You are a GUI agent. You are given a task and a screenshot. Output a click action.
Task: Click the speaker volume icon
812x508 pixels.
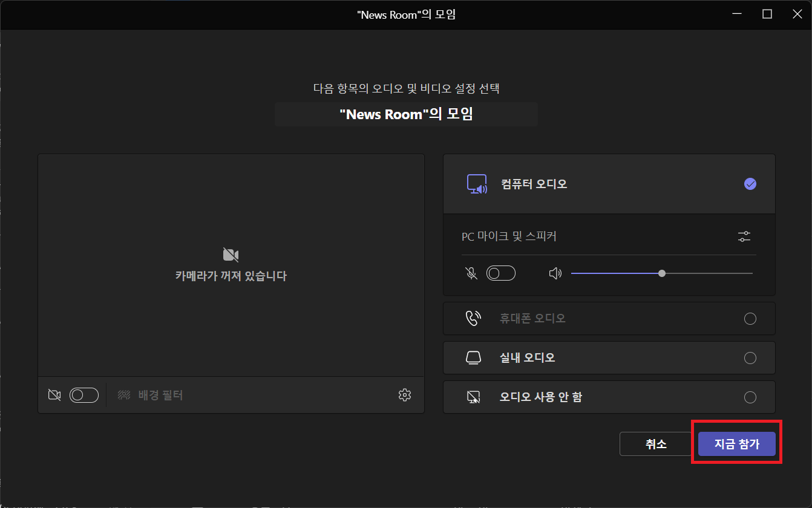(x=555, y=273)
